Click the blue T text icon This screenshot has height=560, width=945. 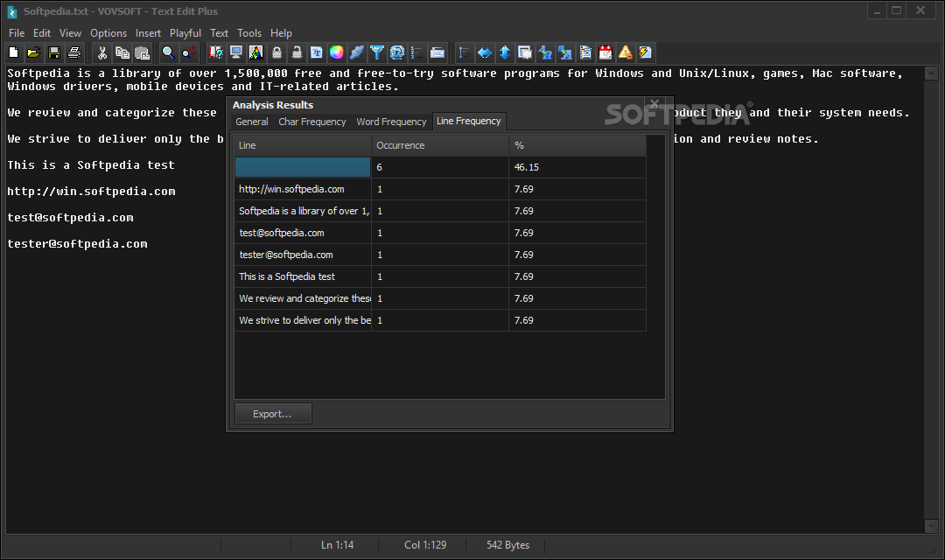[317, 53]
